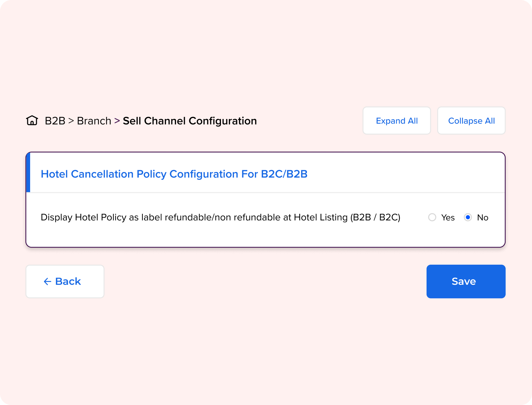Click Sell Channel Configuration breadcrumb title

(190, 121)
